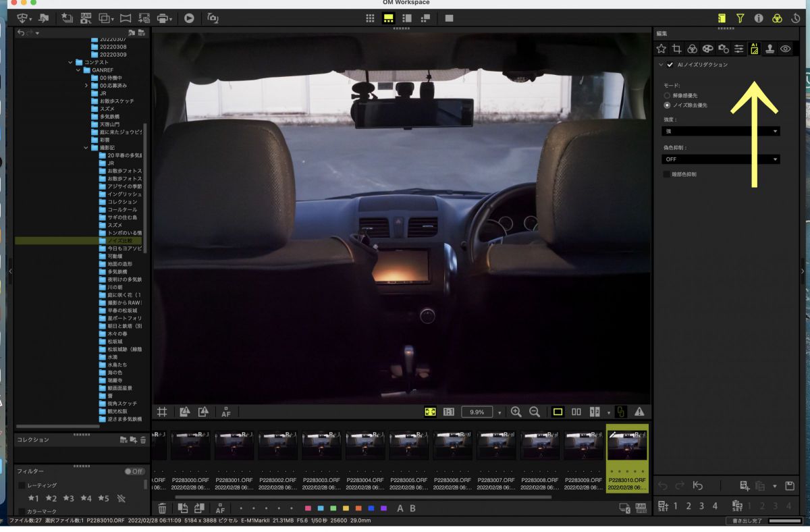
Task: Apply batch edit preset number 1
Action: click(x=675, y=506)
